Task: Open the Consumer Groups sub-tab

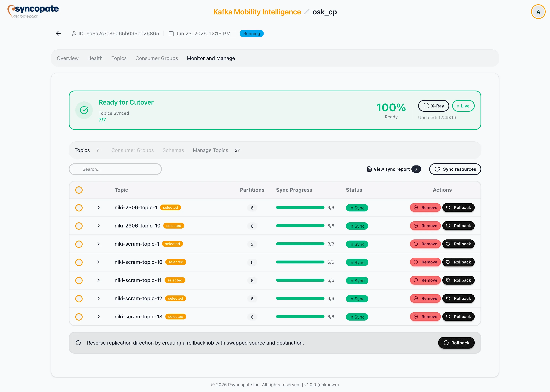Action: (132, 150)
